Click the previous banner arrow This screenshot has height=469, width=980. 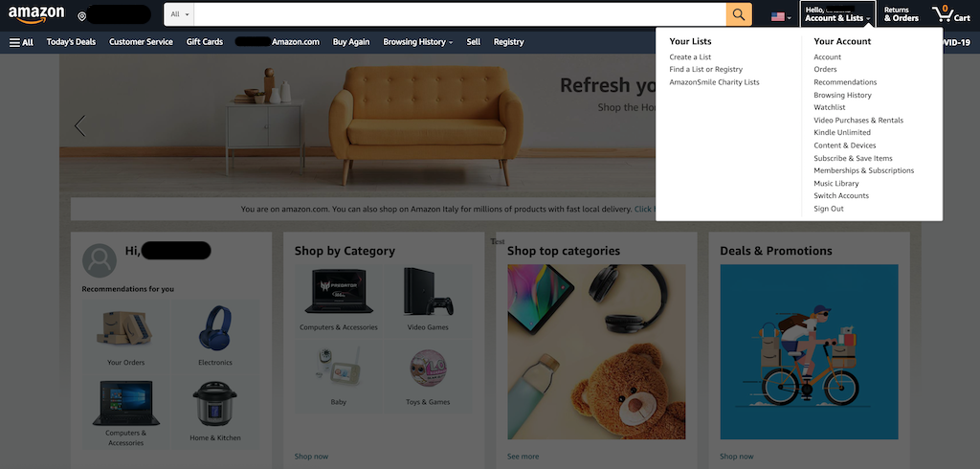79,125
